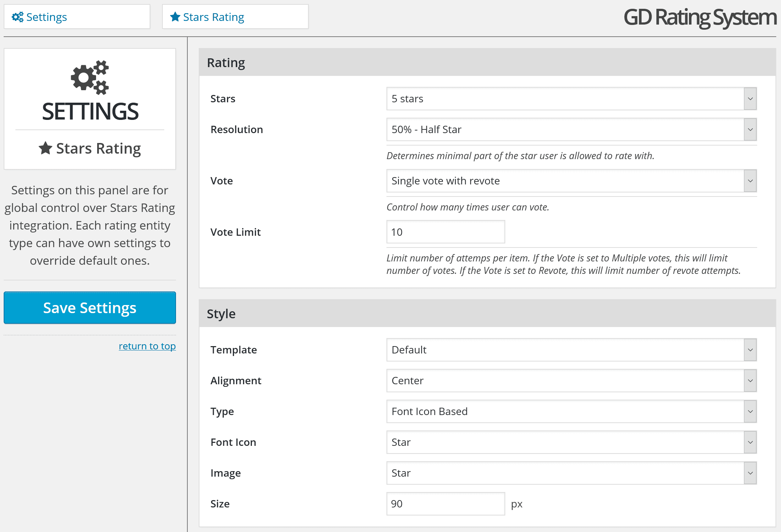Viewport: 781px width, 532px height.
Task: Click the GD Rating System title
Action: pyautogui.click(x=700, y=17)
